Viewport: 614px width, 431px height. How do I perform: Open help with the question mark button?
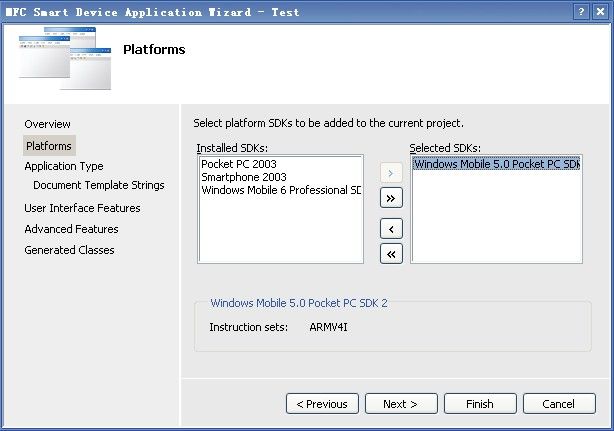coord(581,12)
